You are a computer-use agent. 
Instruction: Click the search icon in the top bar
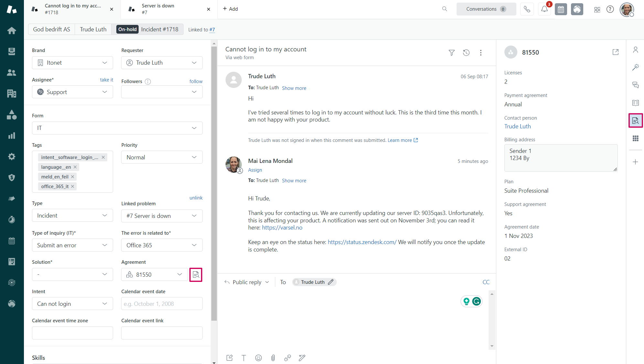[x=444, y=9]
